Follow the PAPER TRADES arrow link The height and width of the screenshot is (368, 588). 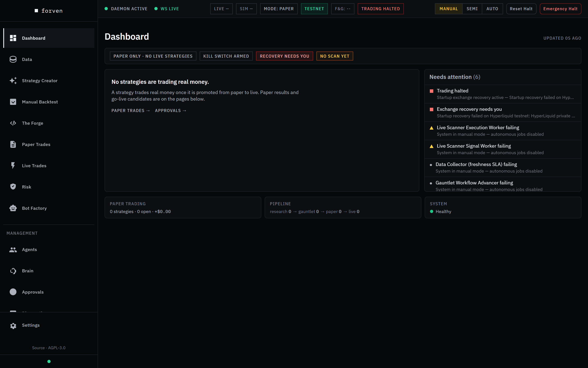(130, 110)
